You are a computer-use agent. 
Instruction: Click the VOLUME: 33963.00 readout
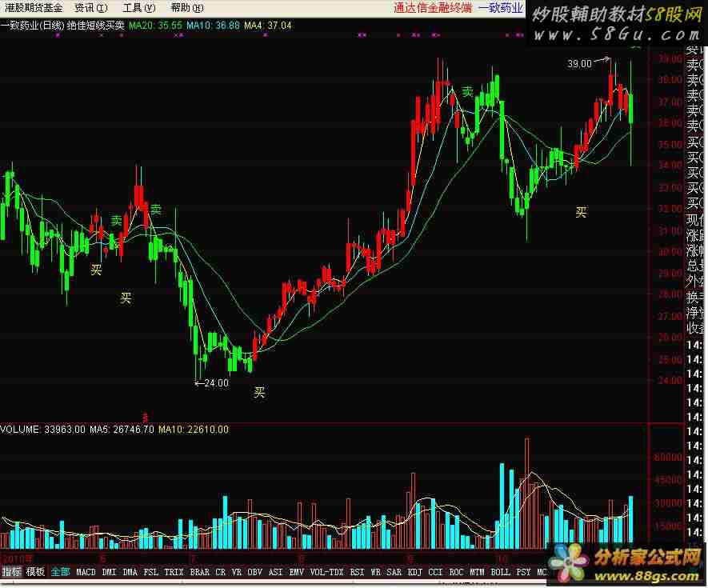coord(42,429)
